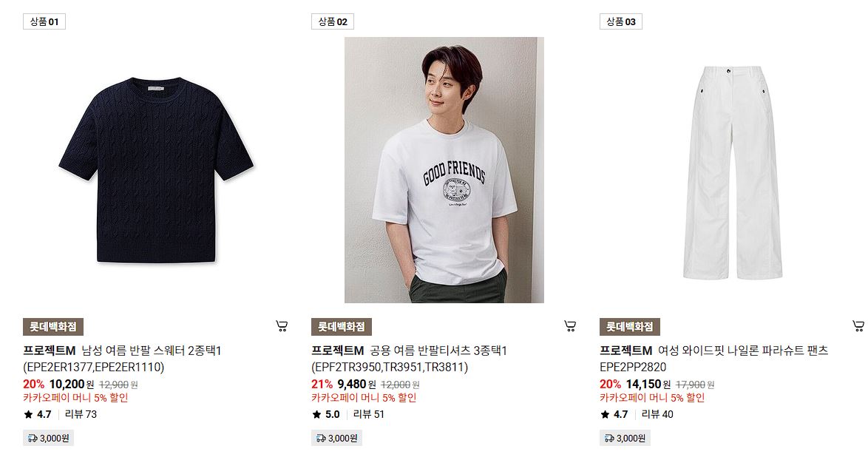View 리뷰 73 for the sweater
The width and height of the screenshot is (868, 460).
click(x=81, y=414)
